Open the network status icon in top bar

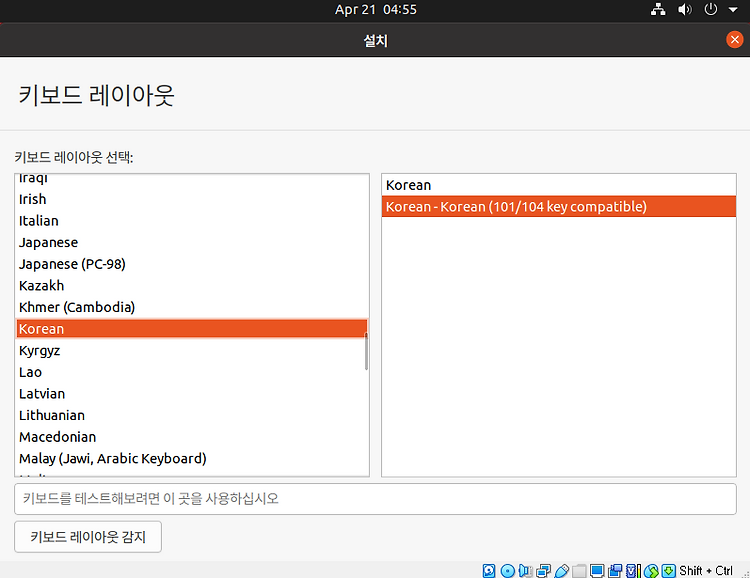pos(658,10)
